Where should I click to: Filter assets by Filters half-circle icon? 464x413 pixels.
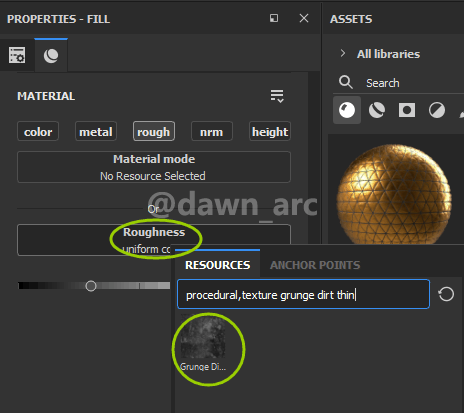point(437,110)
